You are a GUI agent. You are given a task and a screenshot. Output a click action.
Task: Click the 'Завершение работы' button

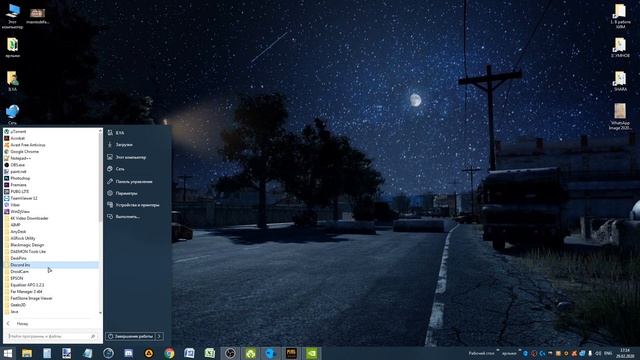131,336
